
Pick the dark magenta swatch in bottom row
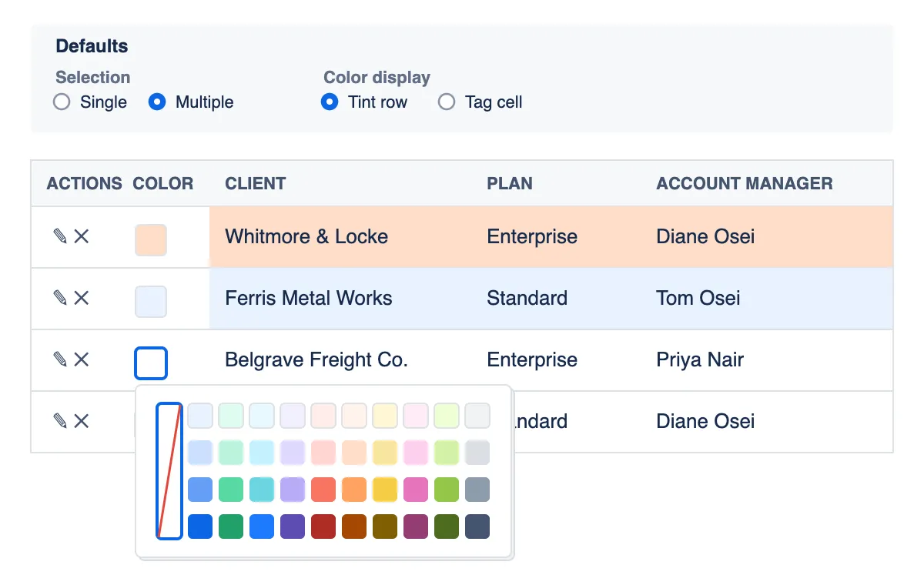click(416, 526)
